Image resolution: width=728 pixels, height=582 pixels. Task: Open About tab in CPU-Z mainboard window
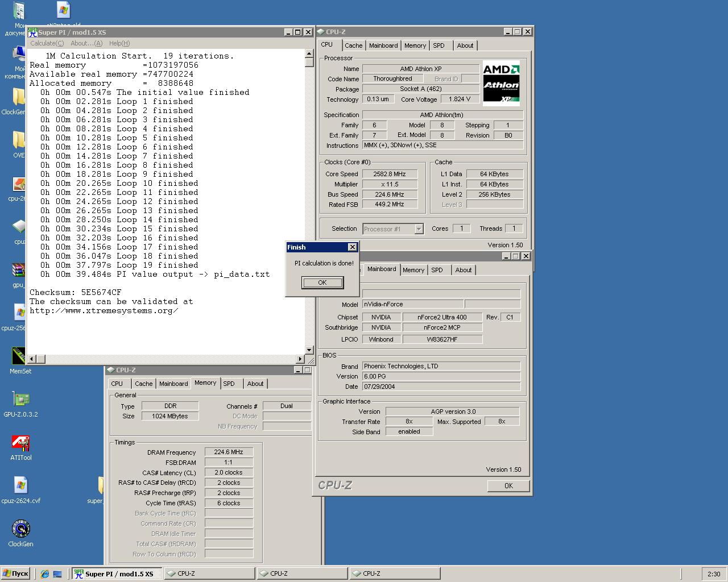click(464, 270)
